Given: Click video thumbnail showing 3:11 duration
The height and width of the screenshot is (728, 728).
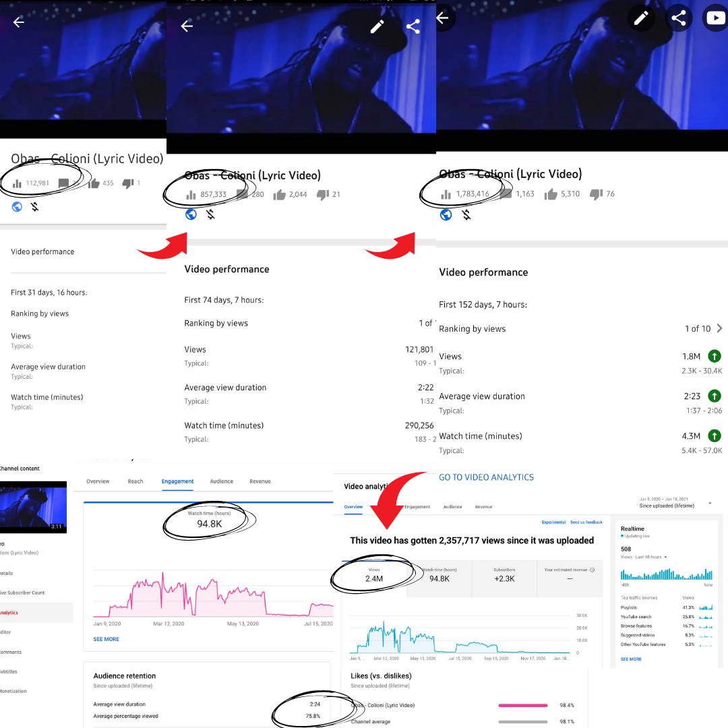Looking at the screenshot, I should tap(34, 507).
